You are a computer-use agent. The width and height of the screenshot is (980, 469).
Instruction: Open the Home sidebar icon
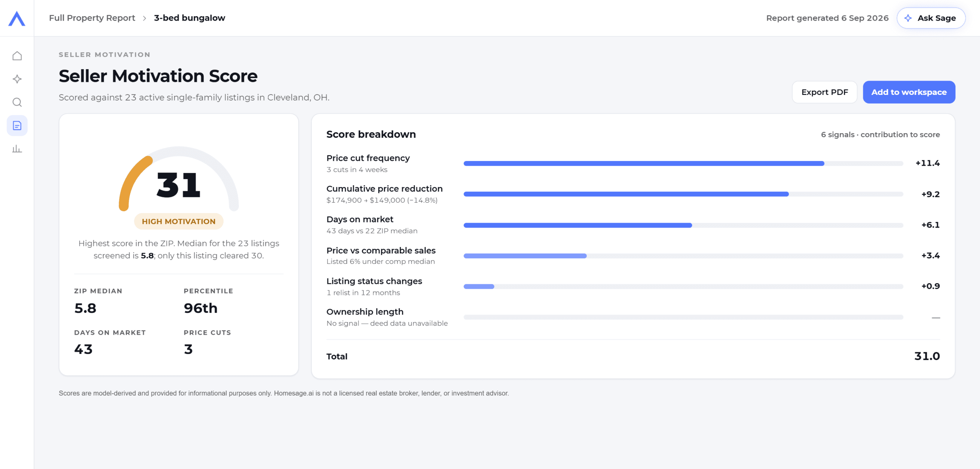pyautogui.click(x=17, y=56)
